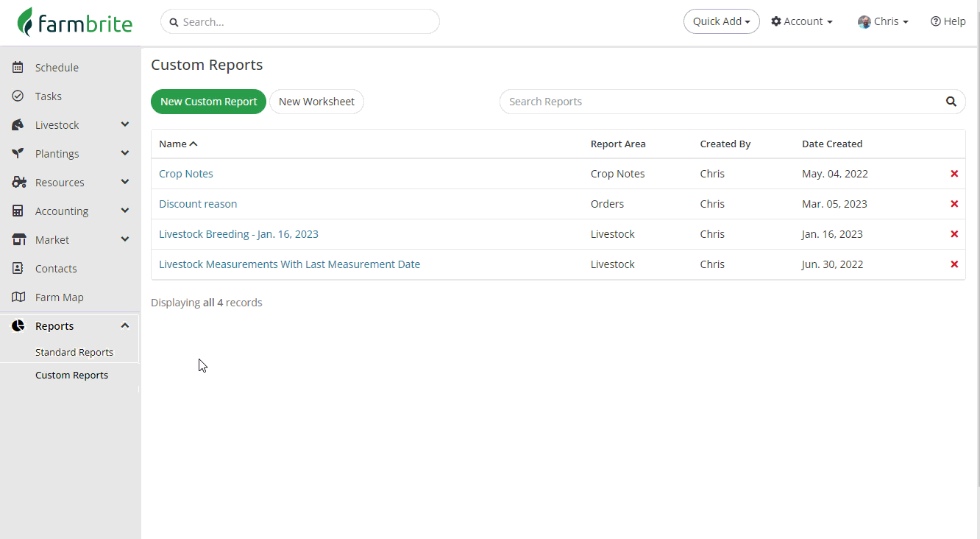
Task: Expand the Market sidebar section
Action: [x=125, y=239]
